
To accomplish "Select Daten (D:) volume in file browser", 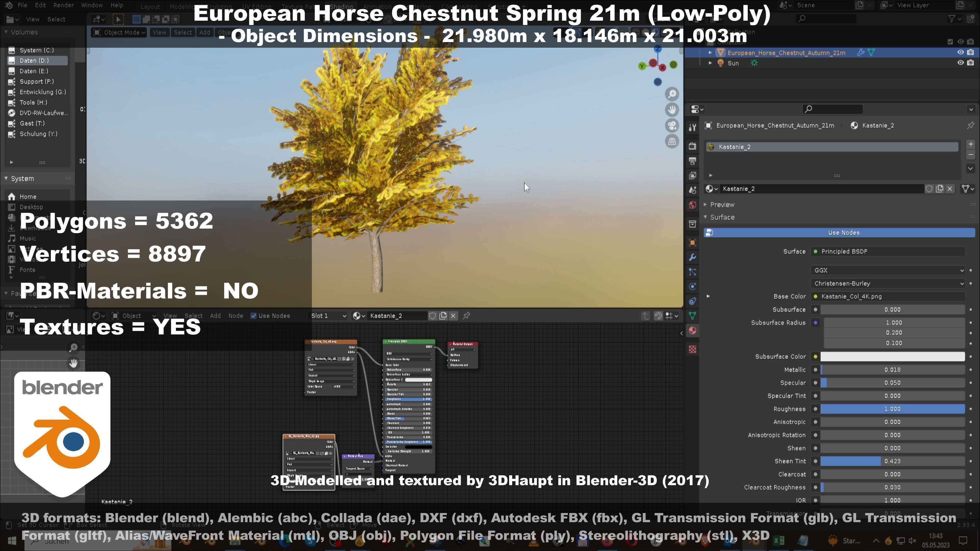I will click(x=37, y=61).
